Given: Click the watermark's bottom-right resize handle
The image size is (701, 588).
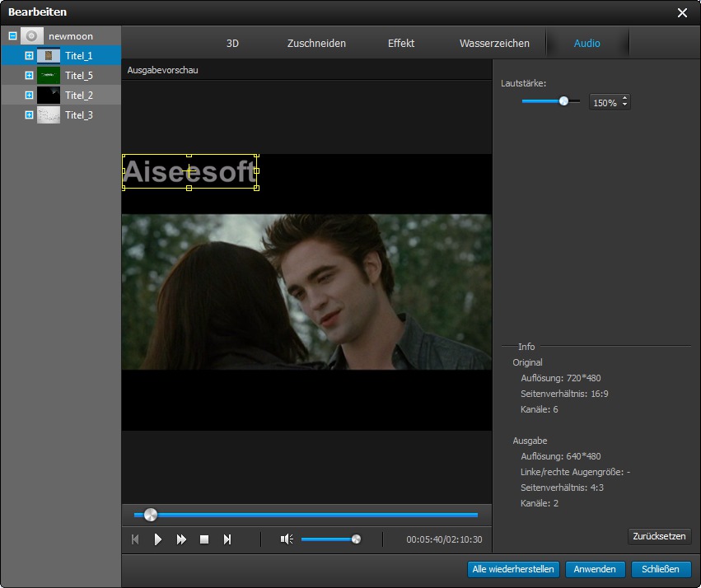Looking at the screenshot, I should tap(257, 188).
